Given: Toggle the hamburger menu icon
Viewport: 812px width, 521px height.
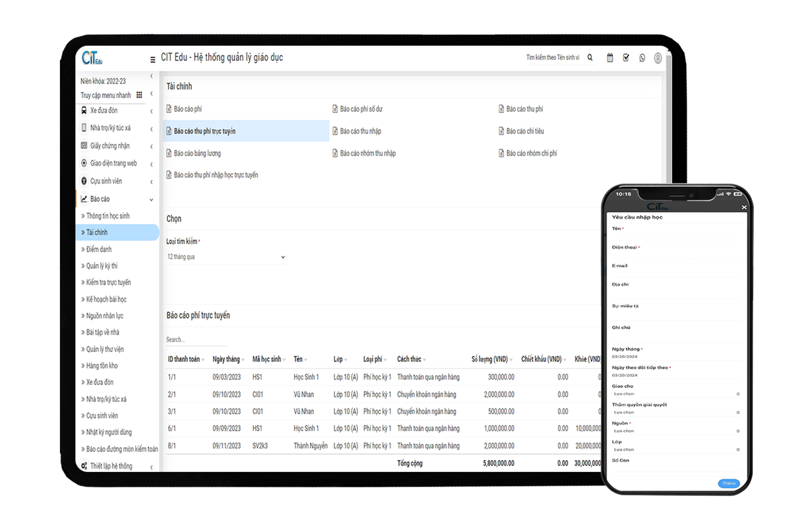Looking at the screenshot, I should pyautogui.click(x=153, y=60).
